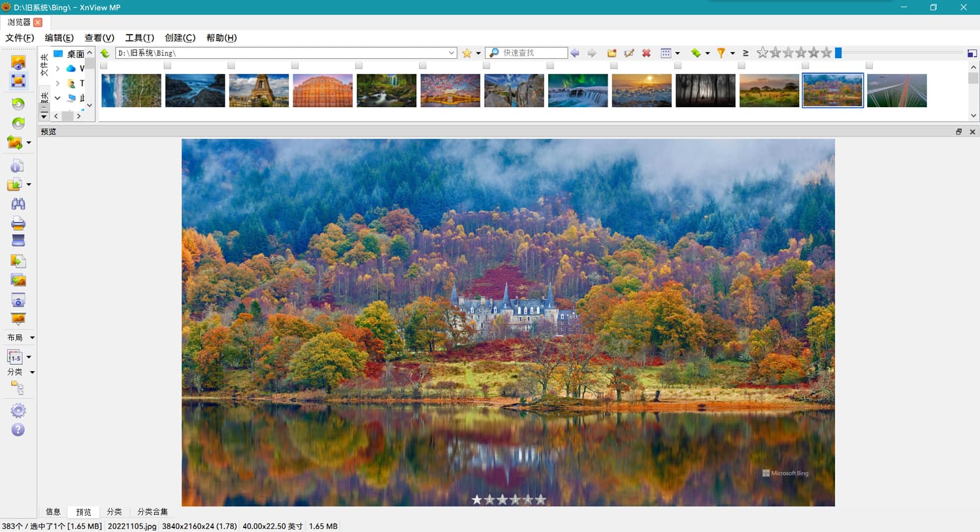
Task: Open the thumbnail view mode dropdown
Action: (x=677, y=53)
